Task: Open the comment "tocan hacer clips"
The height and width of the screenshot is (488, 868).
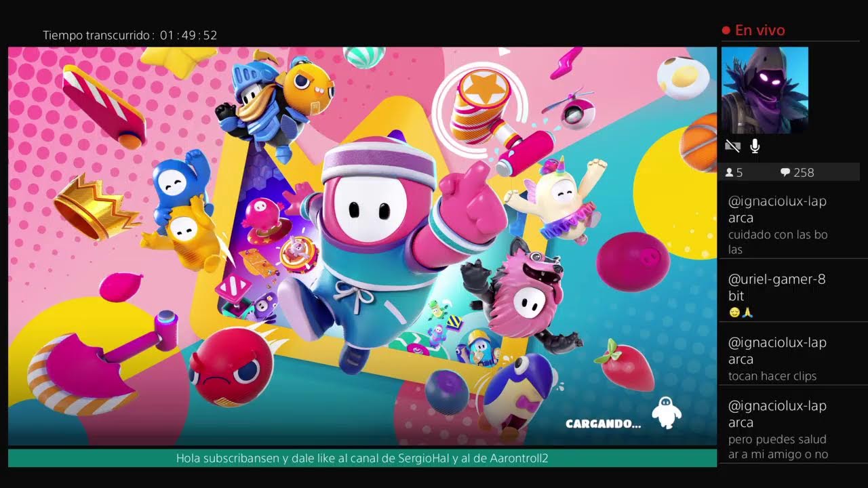Action: (x=772, y=376)
